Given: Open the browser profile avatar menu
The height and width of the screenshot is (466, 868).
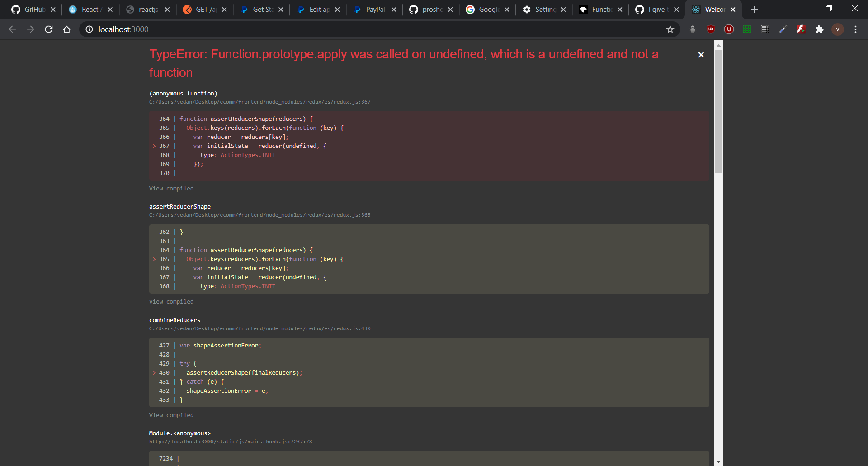Looking at the screenshot, I should (838, 29).
